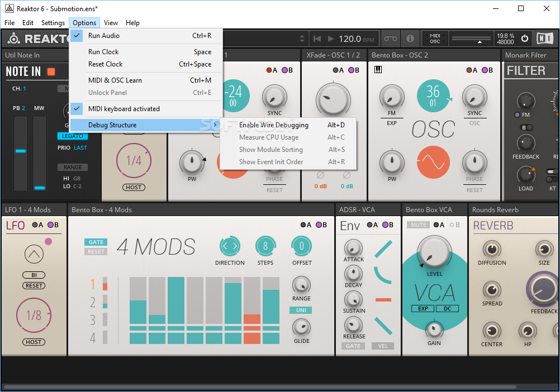Image resolution: width=560 pixels, height=392 pixels.
Task: Toggle the VCA EXP button
Action: tap(423, 309)
